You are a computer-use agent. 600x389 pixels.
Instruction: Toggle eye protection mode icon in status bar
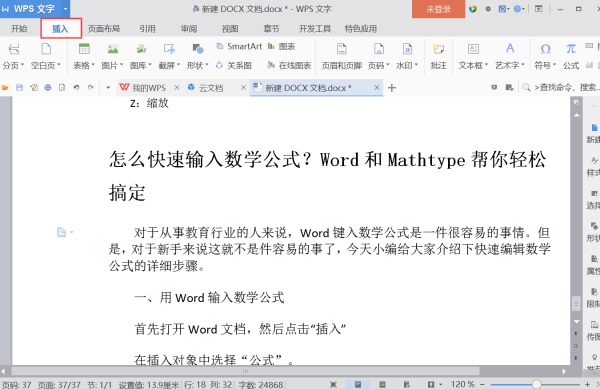pyautogui.click(x=431, y=384)
